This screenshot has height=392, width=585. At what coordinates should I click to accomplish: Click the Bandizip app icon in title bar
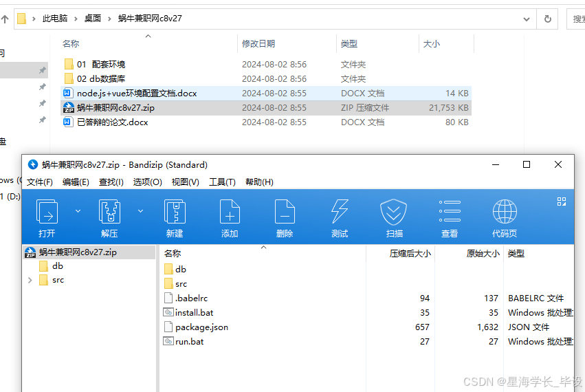33,164
